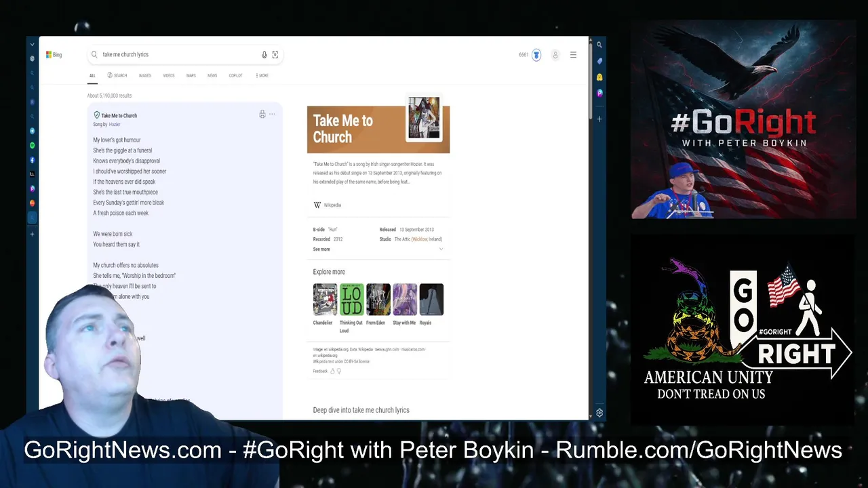Click the "Explore more" heading
This screenshot has height=488, width=868.
coord(329,272)
